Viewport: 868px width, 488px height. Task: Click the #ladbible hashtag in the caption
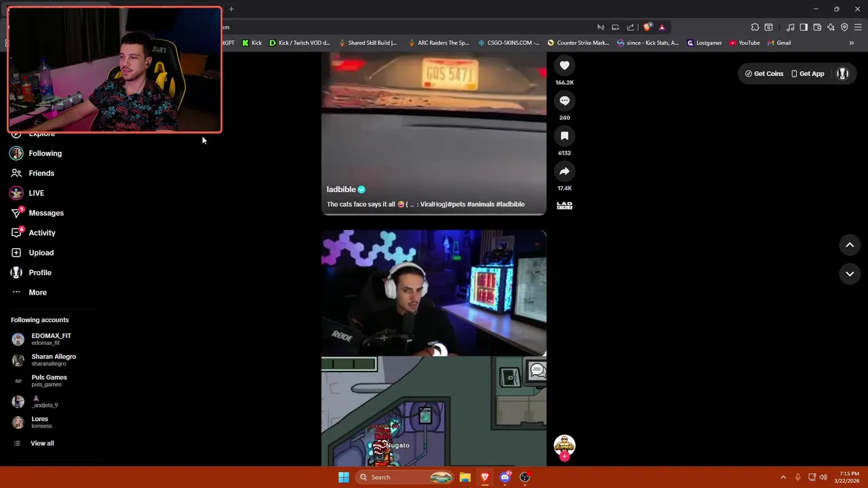point(510,204)
